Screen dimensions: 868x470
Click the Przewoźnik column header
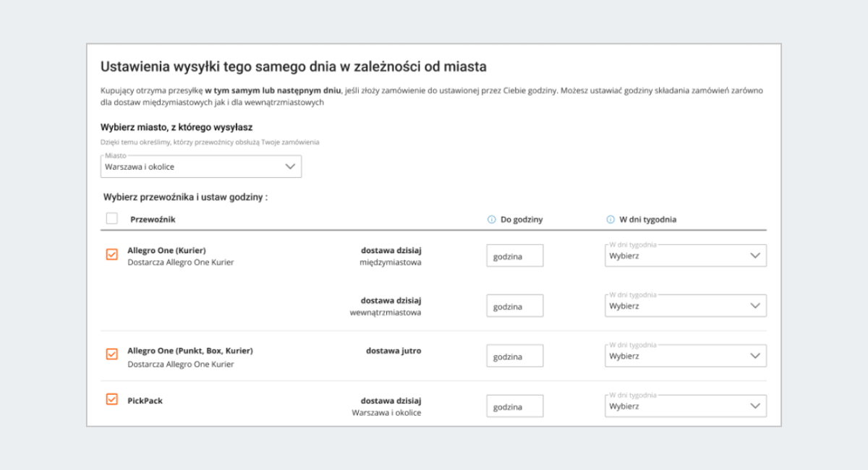tap(153, 219)
